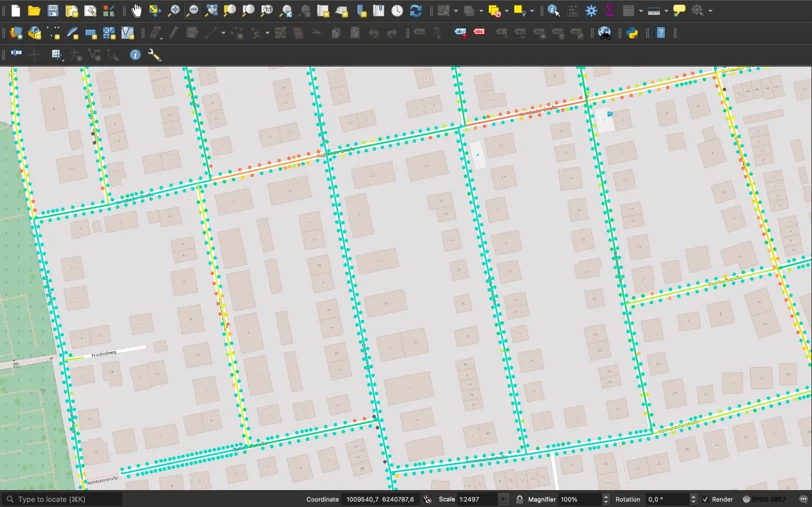Open the Statistical Summary panel
The height and width of the screenshot is (507, 812).
(x=610, y=11)
